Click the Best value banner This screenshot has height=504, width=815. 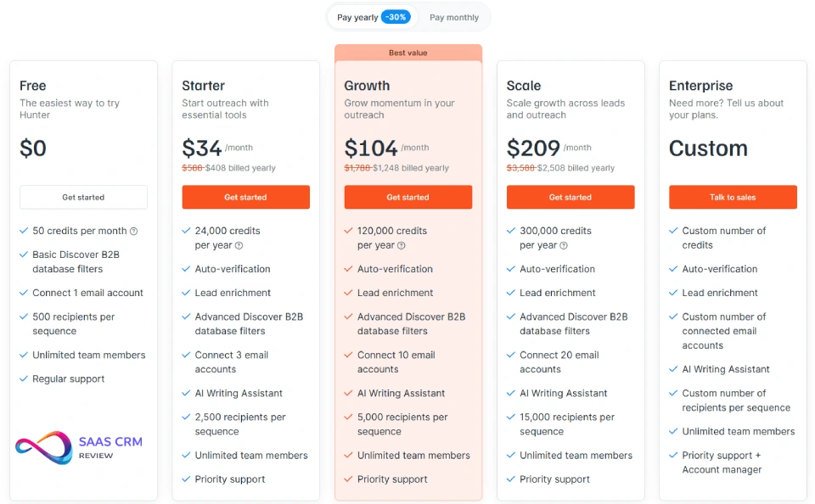407,53
